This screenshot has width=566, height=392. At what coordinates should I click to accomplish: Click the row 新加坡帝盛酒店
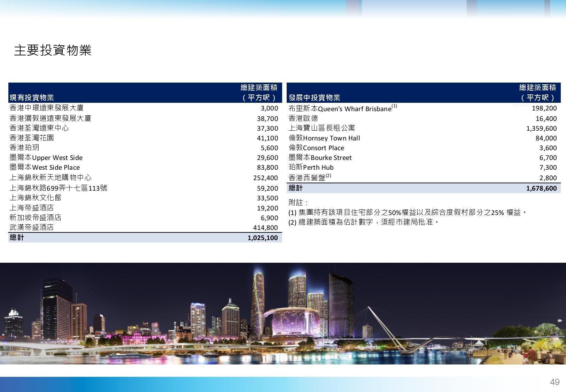(x=145, y=218)
